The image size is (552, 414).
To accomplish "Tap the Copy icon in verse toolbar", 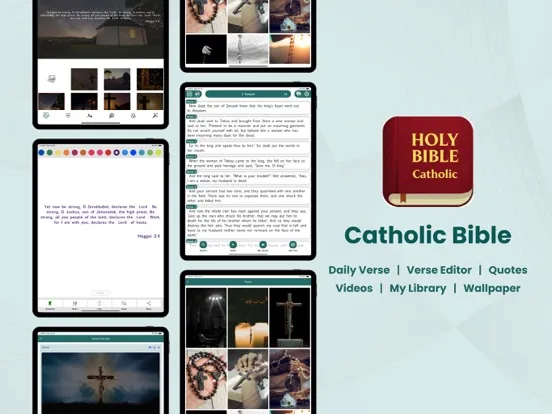I will click(99, 303).
